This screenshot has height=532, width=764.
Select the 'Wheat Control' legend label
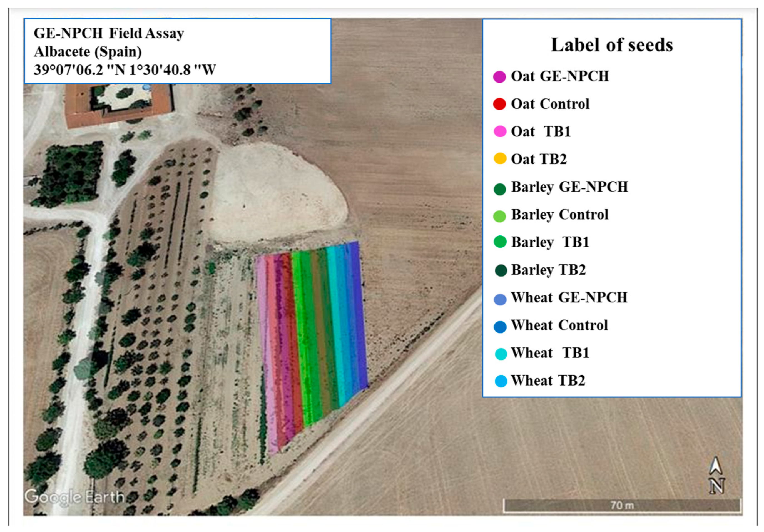pyautogui.click(x=559, y=325)
